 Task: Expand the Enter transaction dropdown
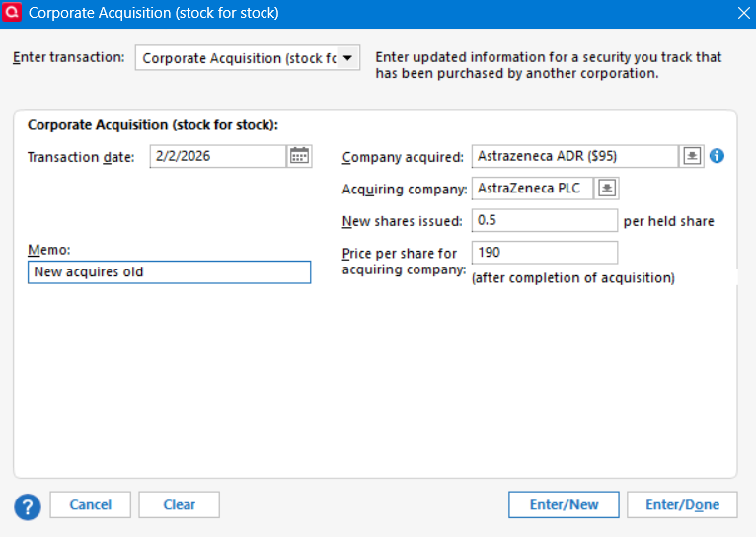coord(346,58)
